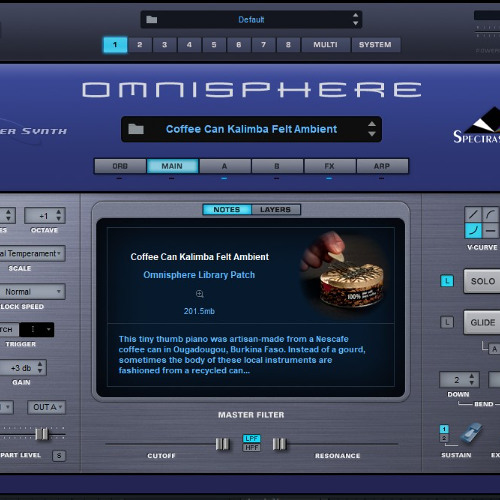Viewport: 500px width, 500px height.
Task: Switch to the MAIN tab
Action: point(172,166)
